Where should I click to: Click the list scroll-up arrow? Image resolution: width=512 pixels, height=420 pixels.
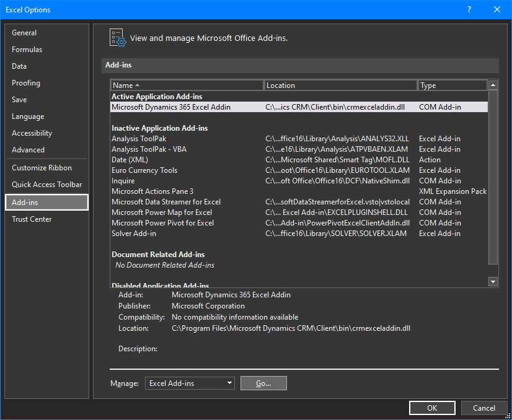click(493, 85)
